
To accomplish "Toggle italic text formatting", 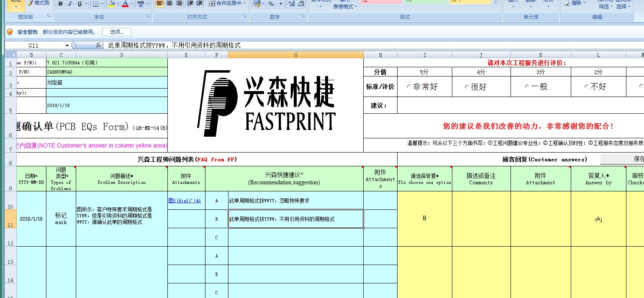I will (69, 4).
